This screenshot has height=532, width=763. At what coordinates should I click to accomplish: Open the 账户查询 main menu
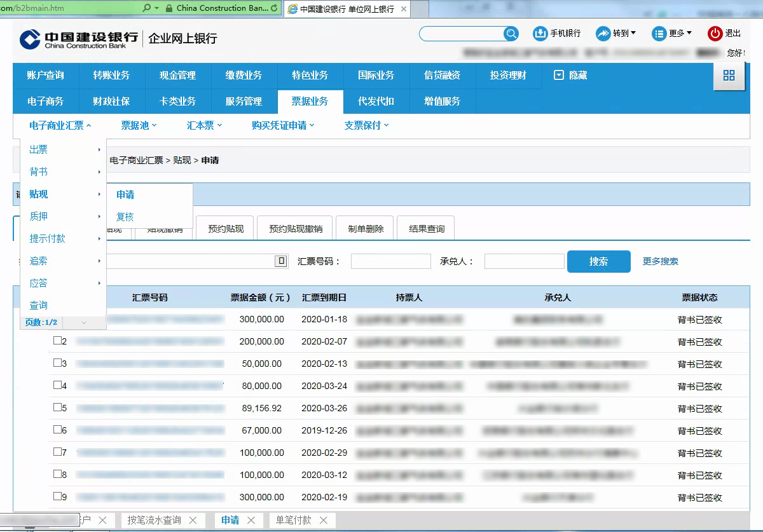tap(45, 76)
